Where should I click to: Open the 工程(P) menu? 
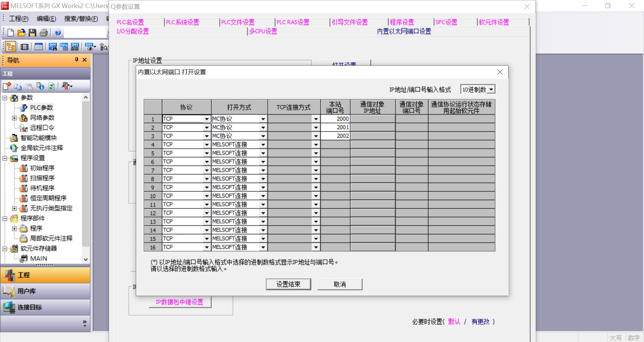19,19
